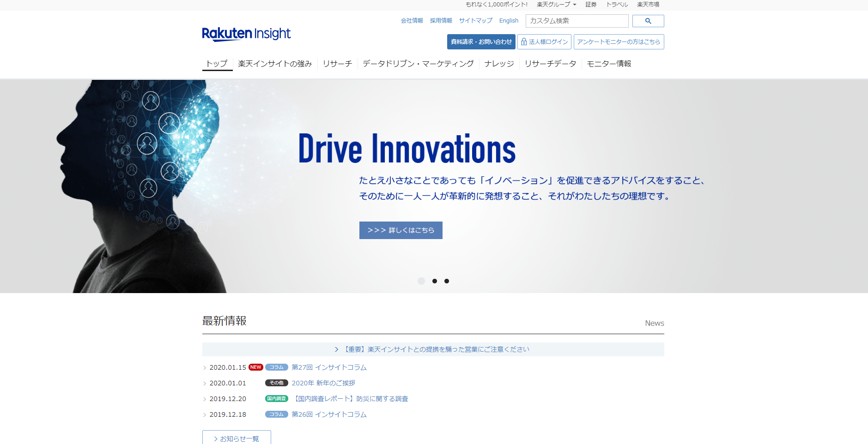
Task: Focus the カスタム検索 search field
Action: tap(577, 21)
